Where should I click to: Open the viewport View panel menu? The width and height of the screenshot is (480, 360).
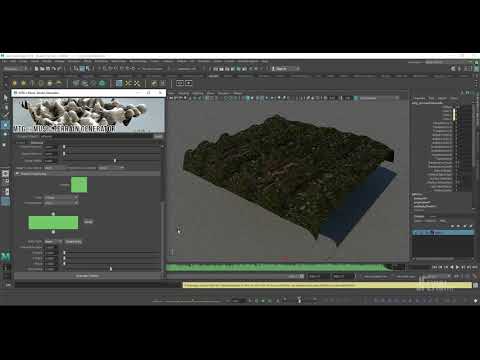click(172, 93)
